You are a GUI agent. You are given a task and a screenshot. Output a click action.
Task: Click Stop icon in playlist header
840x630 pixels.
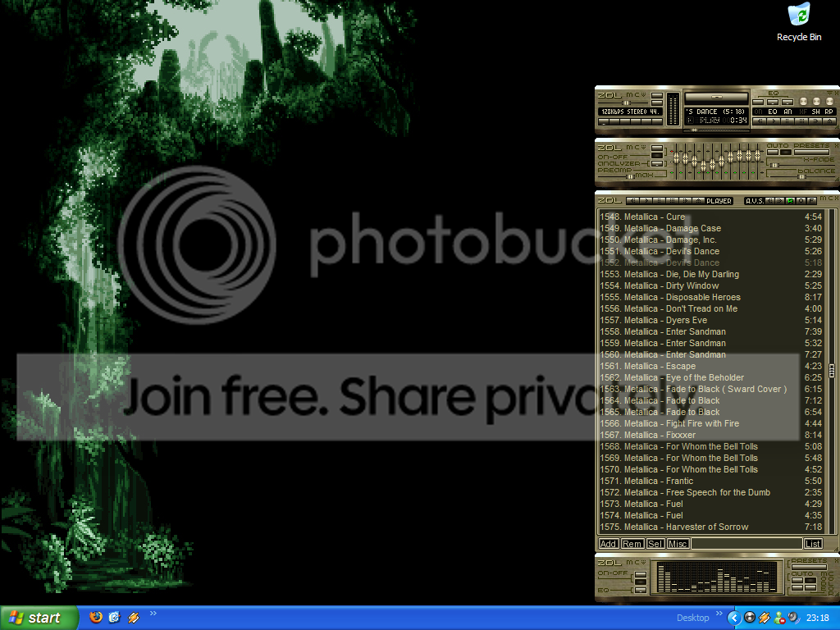673,201
